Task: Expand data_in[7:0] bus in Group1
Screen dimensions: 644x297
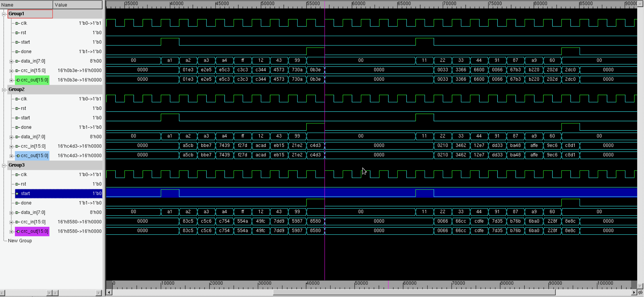Action: coord(11,61)
